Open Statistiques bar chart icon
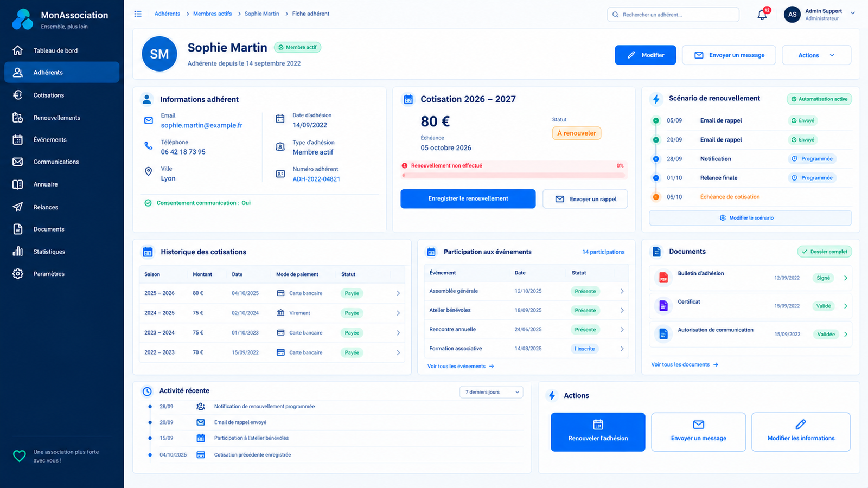The height and width of the screenshot is (488, 868). click(x=18, y=252)
